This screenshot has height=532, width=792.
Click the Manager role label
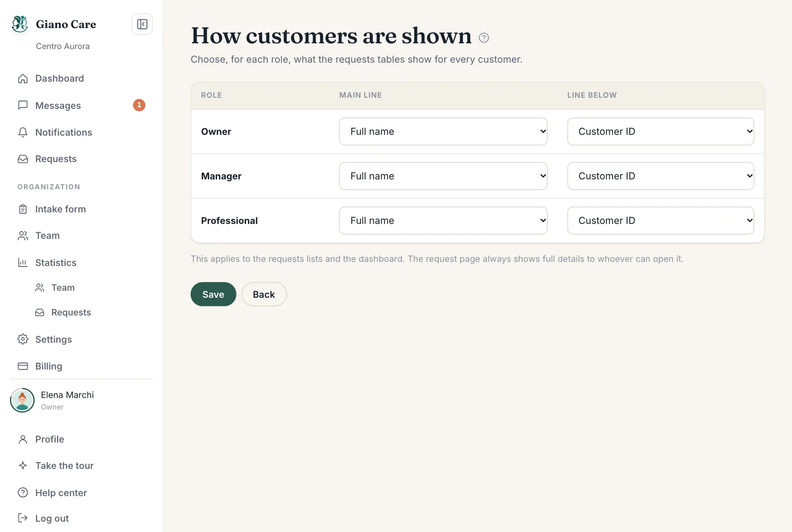coord(221,176)
